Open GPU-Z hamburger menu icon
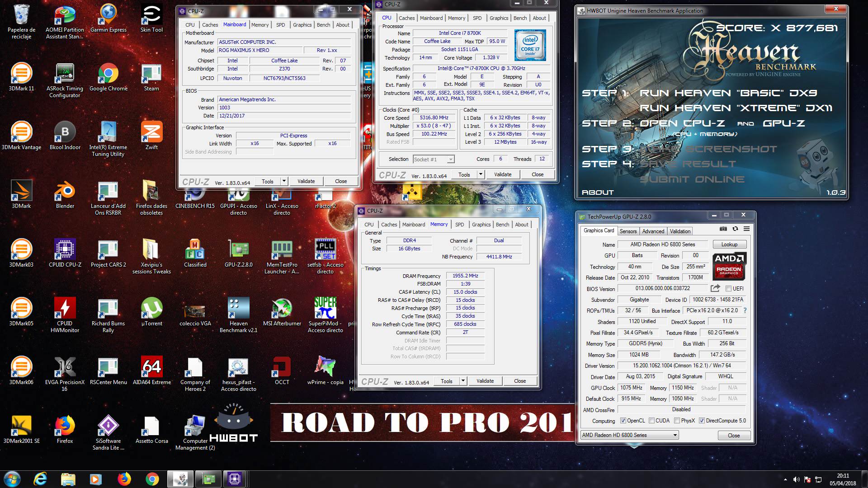868x488 pixels. click(x=746, y=229)
